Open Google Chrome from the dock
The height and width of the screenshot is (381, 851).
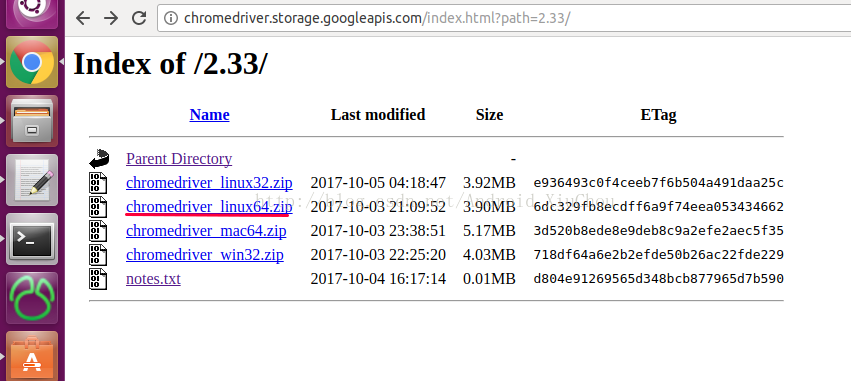point(32,62)
